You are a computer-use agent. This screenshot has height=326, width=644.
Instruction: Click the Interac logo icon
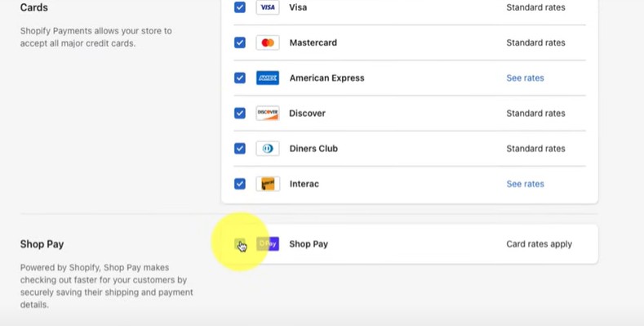268,184
